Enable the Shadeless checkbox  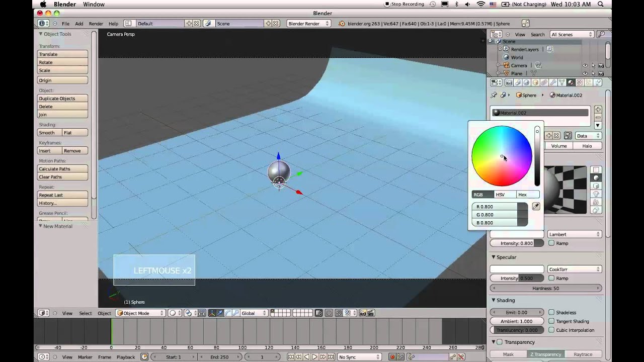point(551,312)
